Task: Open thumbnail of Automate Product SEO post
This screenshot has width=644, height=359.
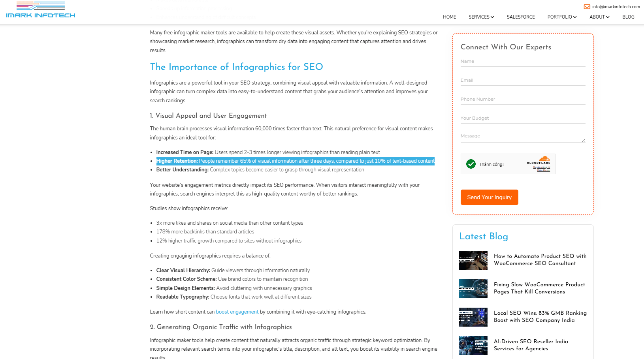Action: point(473,260)
